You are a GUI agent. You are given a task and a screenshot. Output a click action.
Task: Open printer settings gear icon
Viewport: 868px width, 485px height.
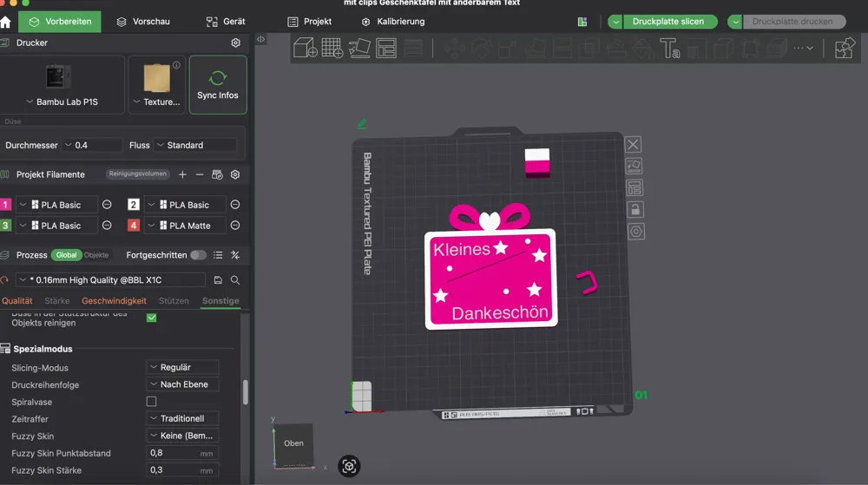click(236, 43)
